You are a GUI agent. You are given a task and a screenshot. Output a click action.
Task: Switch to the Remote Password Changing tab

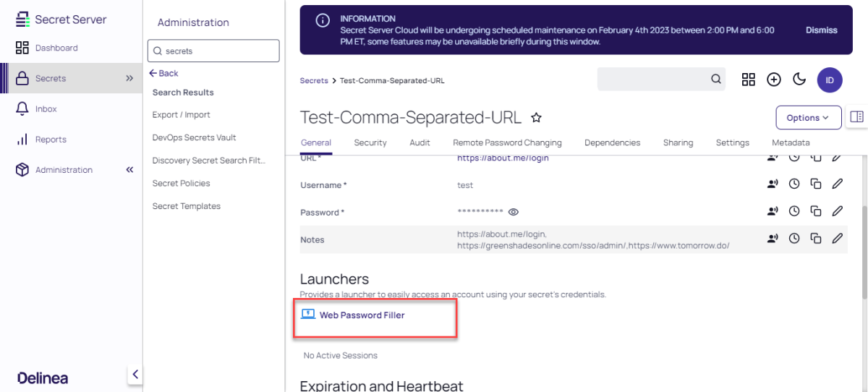[x=507, y=142]
